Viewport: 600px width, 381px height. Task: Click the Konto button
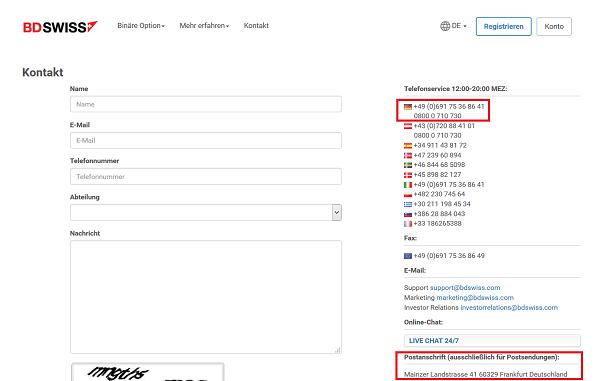pyautogui.click(x=554, y=26)
